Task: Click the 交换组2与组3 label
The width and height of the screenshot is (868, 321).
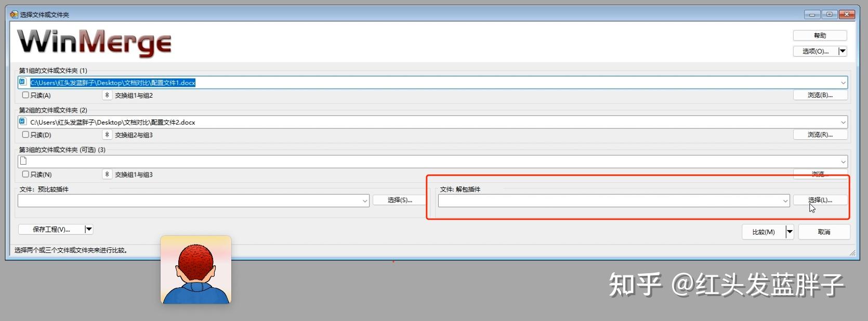Action: pyautogui.click(x=134, y=135)
